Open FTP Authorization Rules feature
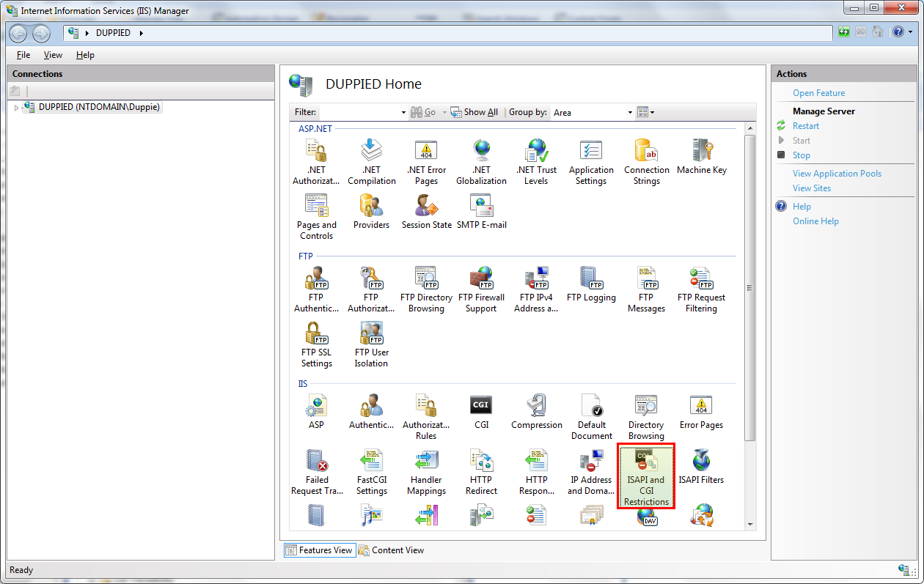The width and height of the screenshot is (924, 584). pyautogui.click(x=371, y=290)
